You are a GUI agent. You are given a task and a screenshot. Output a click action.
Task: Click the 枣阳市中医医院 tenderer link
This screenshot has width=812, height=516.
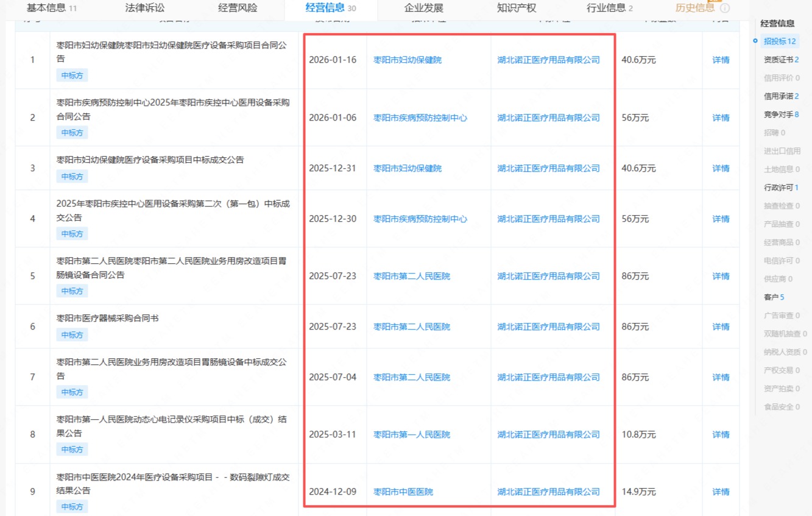(403, 492)
